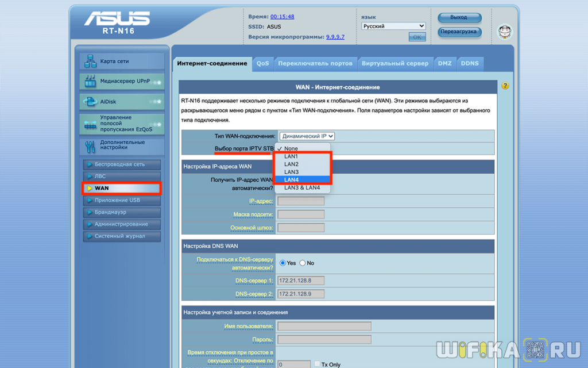Click the advanced settings tools icon
This screenshot has width=588, height=368.
(90, 145)
